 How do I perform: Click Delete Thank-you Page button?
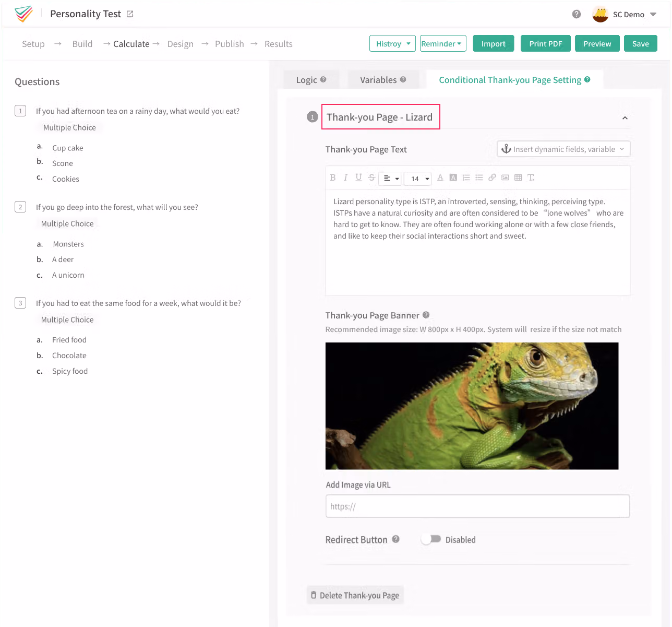(355, 595)
